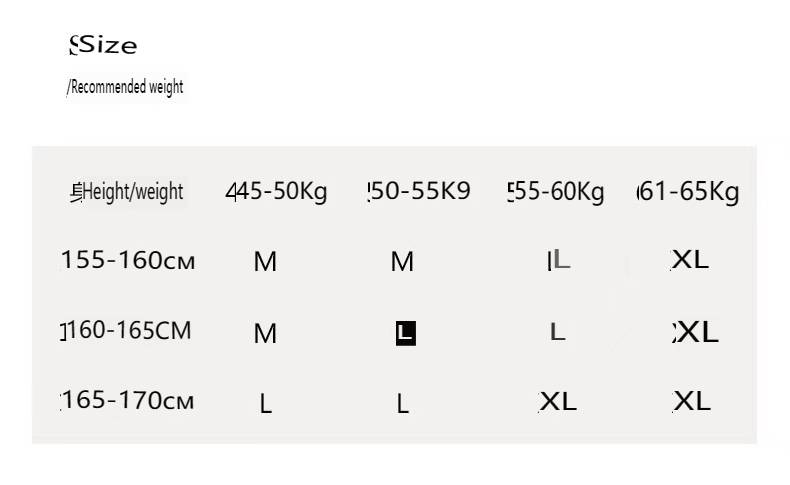Click the 45-50Kg column header
The height and width of the screenshot is (485, 790).
277,191
